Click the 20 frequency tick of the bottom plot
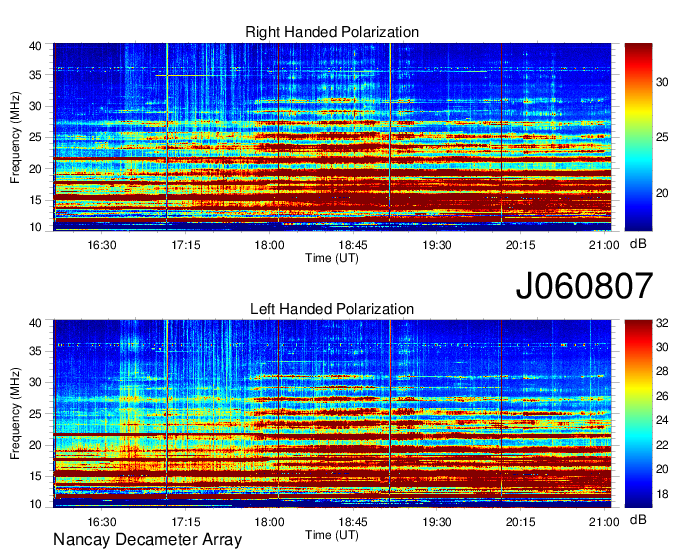 pos(35,445)
